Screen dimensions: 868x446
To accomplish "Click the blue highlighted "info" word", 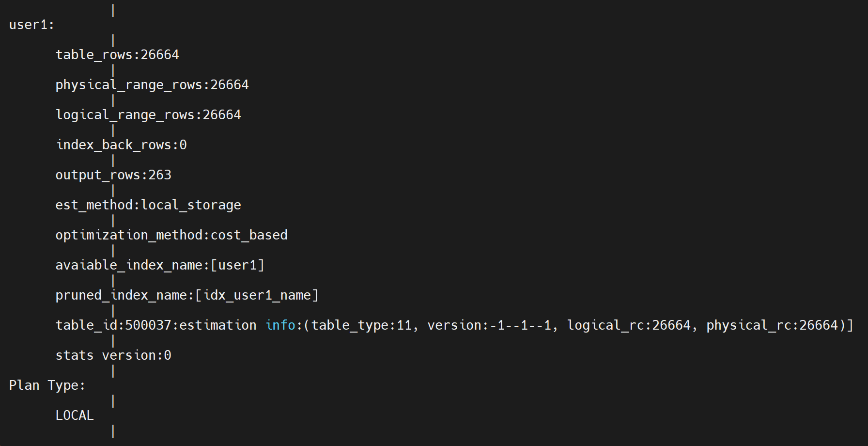I will pyautogui.click(x=280, y=325).
